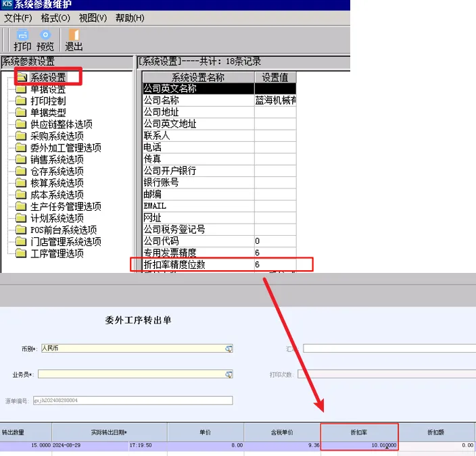Click lookup icon in salesperson (业务员) field
This screenshot has width=476, height=456.
(229, 374)
